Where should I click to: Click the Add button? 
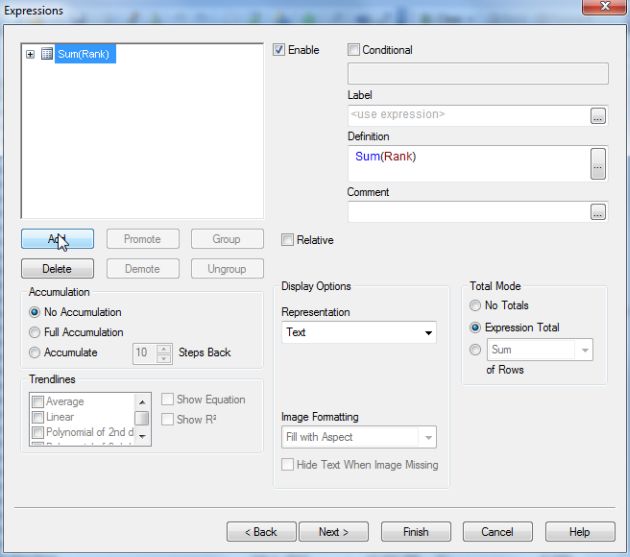[x=57, y=239]
